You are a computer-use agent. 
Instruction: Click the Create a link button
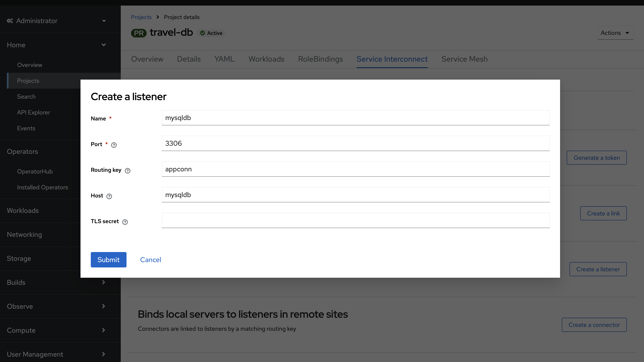(603, 213)
